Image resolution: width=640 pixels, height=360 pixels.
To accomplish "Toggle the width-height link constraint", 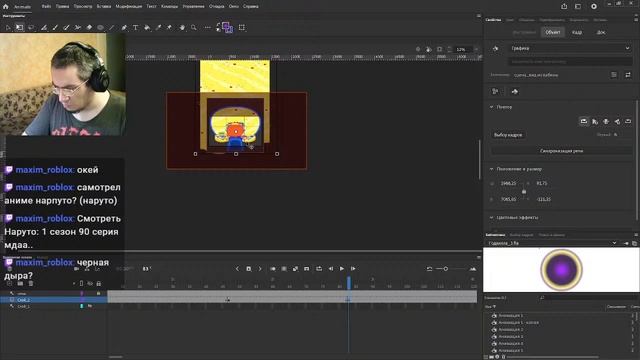I will (x=524, y=191).
